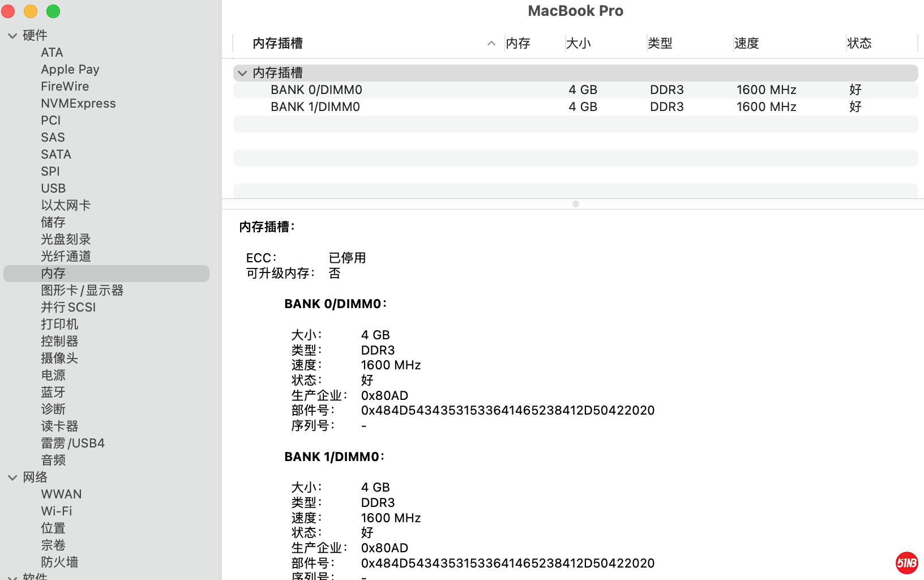Click BANK 1 部件号 hex value

508,564
